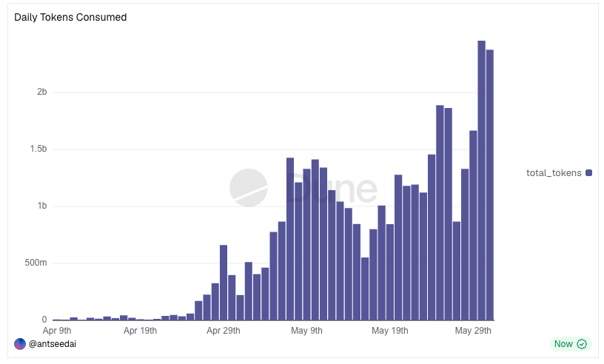
Task: Click the Apr 29th x-axis label
Action: pyautogui.click(x=224, y=331)
